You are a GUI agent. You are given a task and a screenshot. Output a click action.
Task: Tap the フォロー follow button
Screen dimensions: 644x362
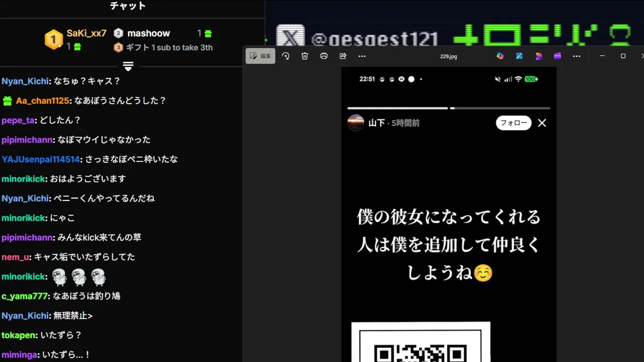click(x=514, y=123)
